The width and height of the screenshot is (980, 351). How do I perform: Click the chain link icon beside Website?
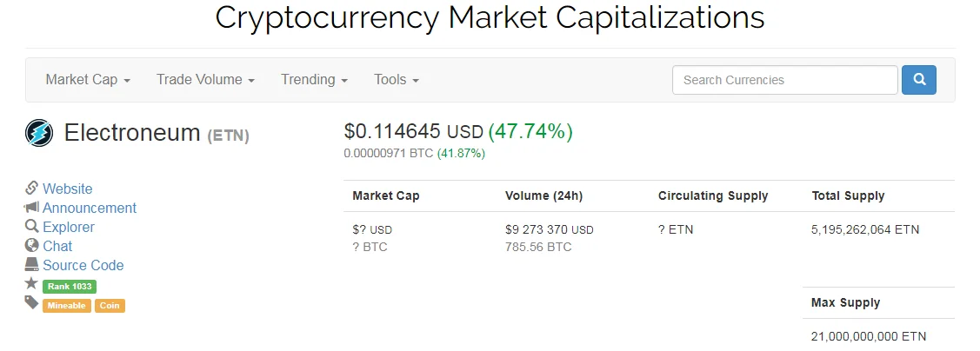coord(32,188)
